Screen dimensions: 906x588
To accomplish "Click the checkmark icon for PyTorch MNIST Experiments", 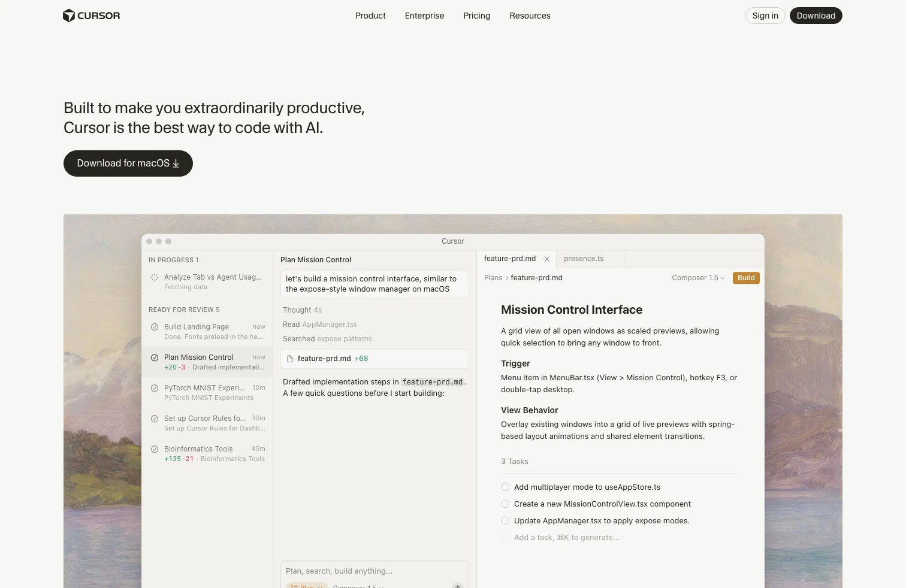I will 155,388.
